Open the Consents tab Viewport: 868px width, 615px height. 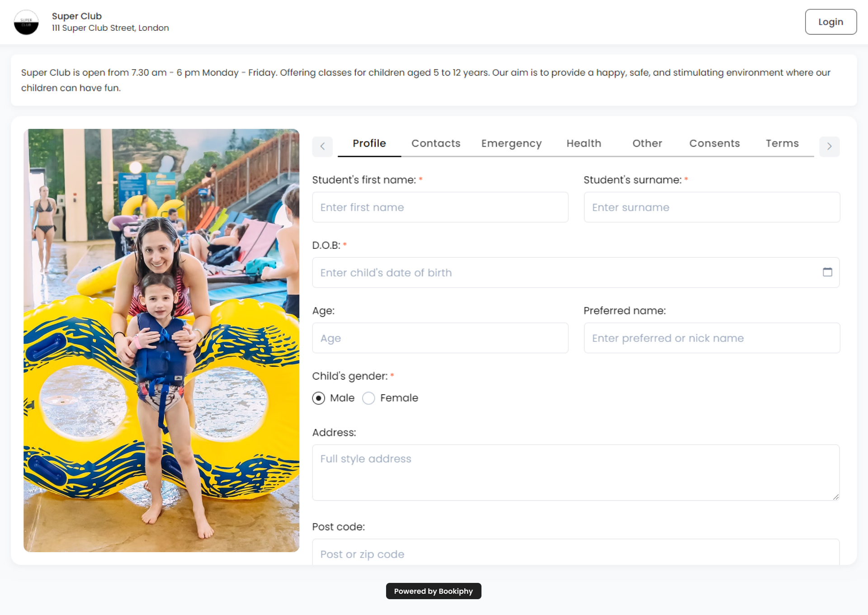pyautogui.click(x=714, y=143)
